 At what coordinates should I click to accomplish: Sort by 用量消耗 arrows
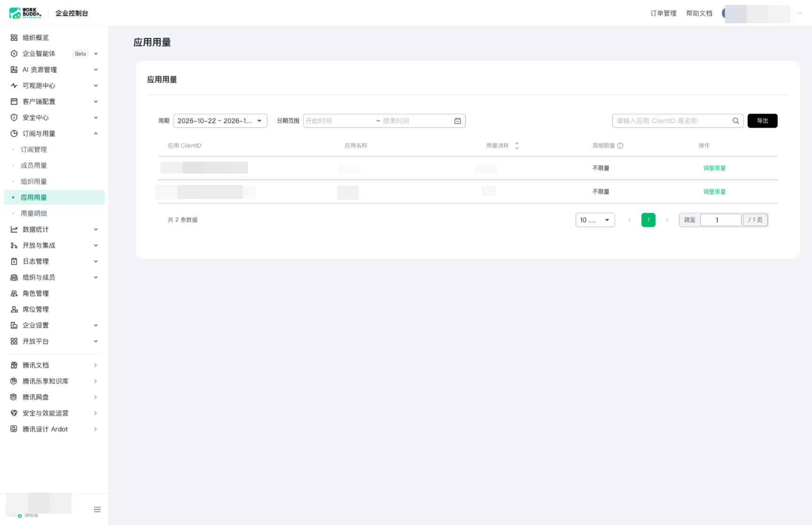[517, 146]
